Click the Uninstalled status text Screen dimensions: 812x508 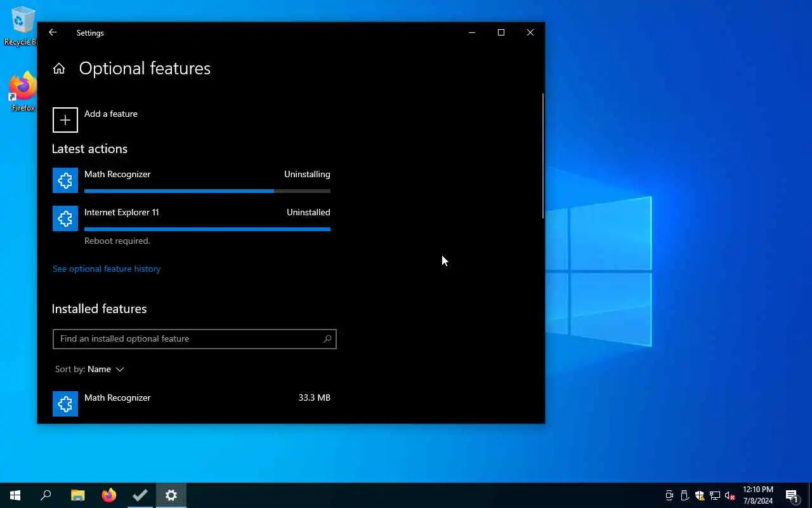pyautogui.click(x=308, y=213)
